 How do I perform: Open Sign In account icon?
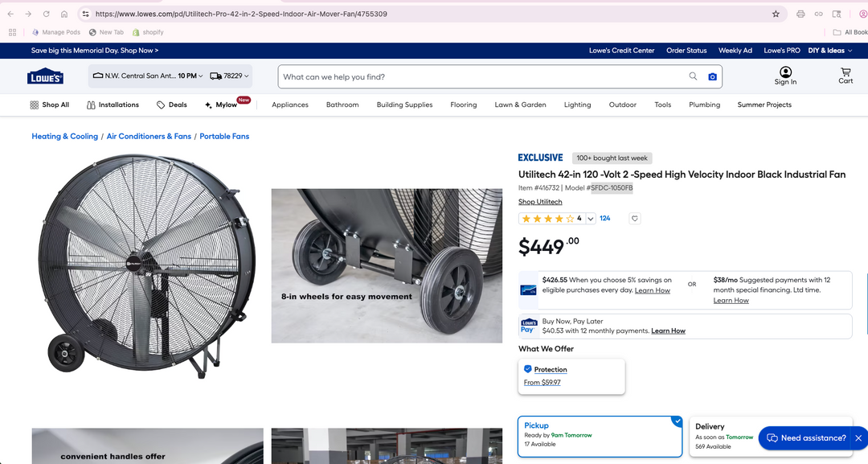[785, 76]
